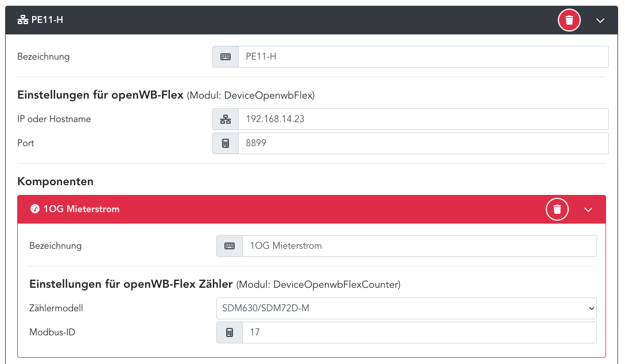Click calculator icon beside Port field
The image size is (625, 364).
coord(226,143)
